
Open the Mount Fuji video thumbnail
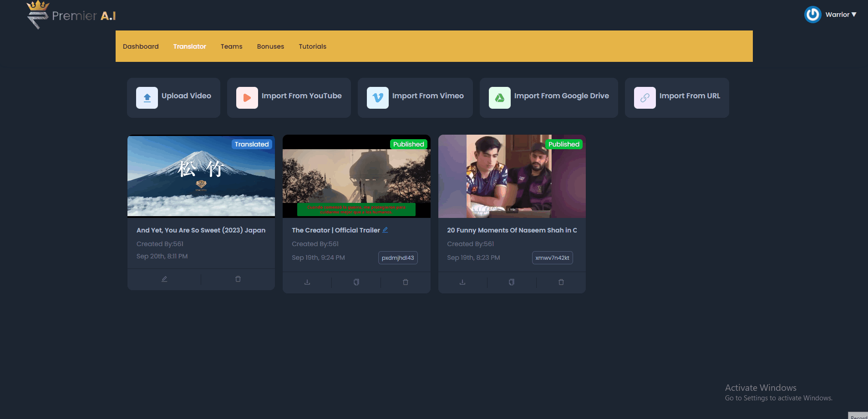click(201, 176)
